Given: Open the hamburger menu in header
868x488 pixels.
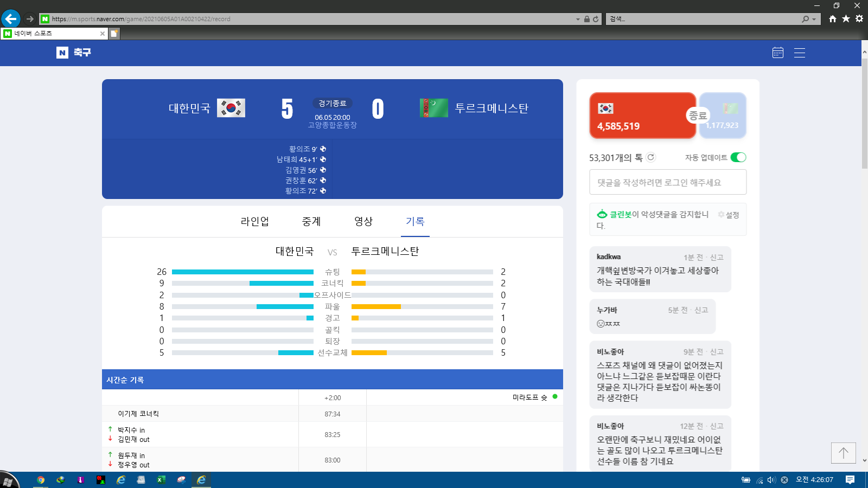Looking at the screenshot, I should [x=800, y=53].
